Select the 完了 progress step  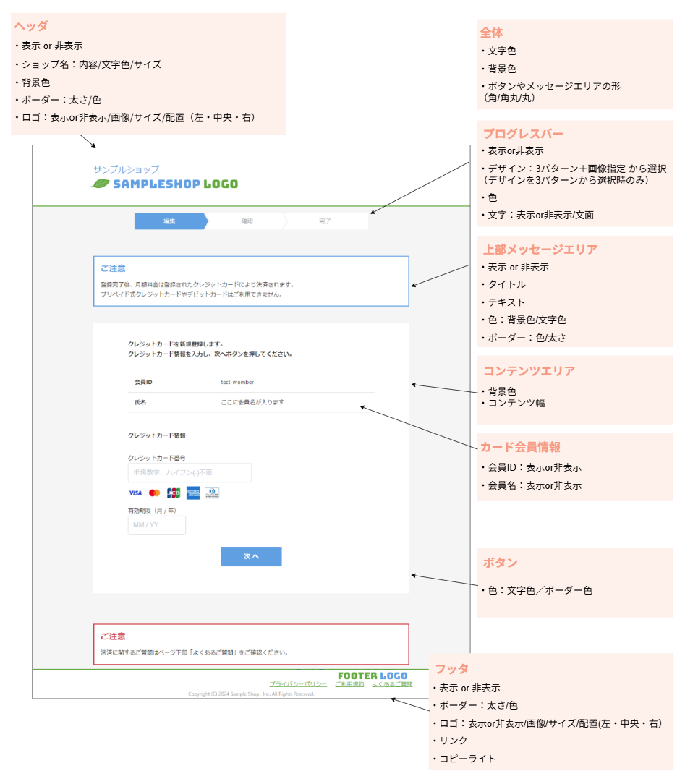coord(325,221)
